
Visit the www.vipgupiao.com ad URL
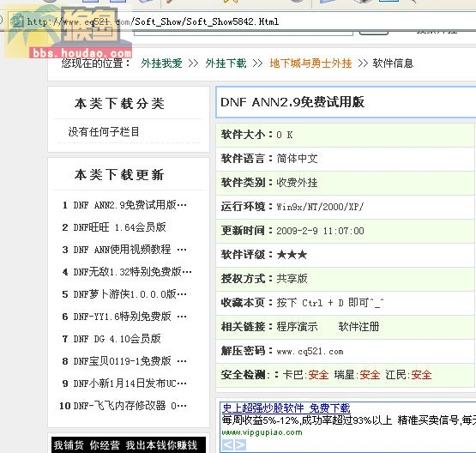pyautogui.click(x=262, y=432)
